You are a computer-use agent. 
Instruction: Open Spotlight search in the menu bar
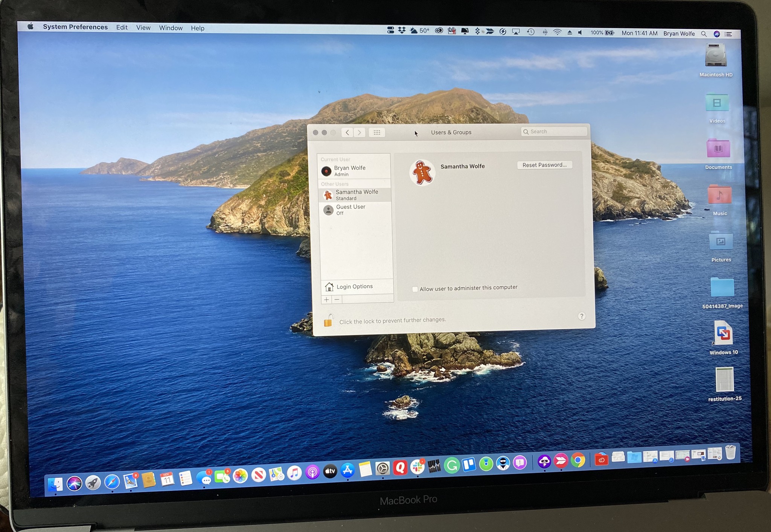click(704, 34)
